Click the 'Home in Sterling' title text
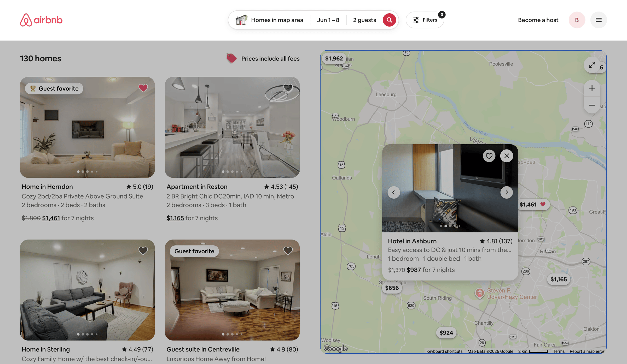The width and height of the screenshot is (627, 364). click(45, 349)
